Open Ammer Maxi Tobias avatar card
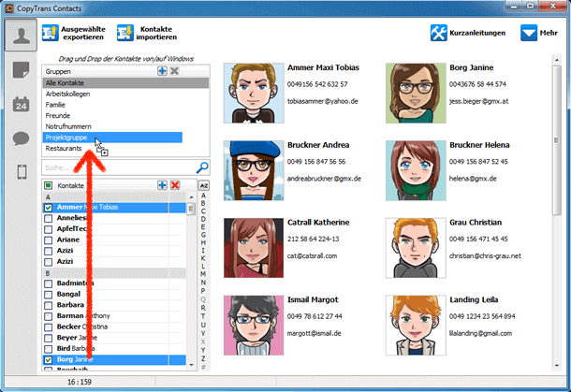Image resolution: width=571 pixels, height=392 pixels. pyautogui.click(x=254, y=94)
